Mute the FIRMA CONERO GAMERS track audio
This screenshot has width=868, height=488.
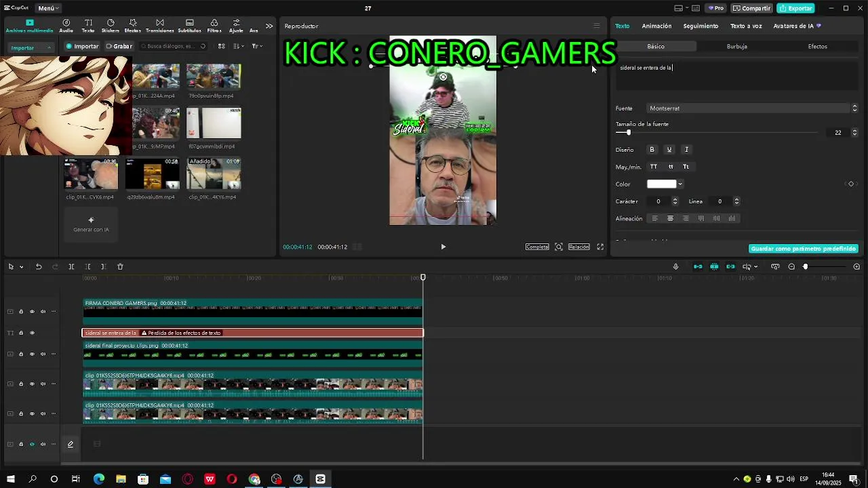[43, 312]
